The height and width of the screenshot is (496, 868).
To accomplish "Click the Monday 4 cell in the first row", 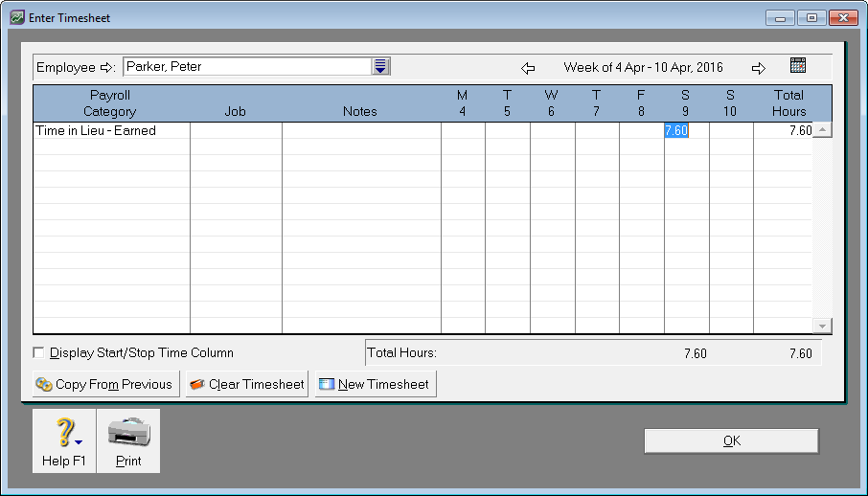I will click(x=464, y=130).
